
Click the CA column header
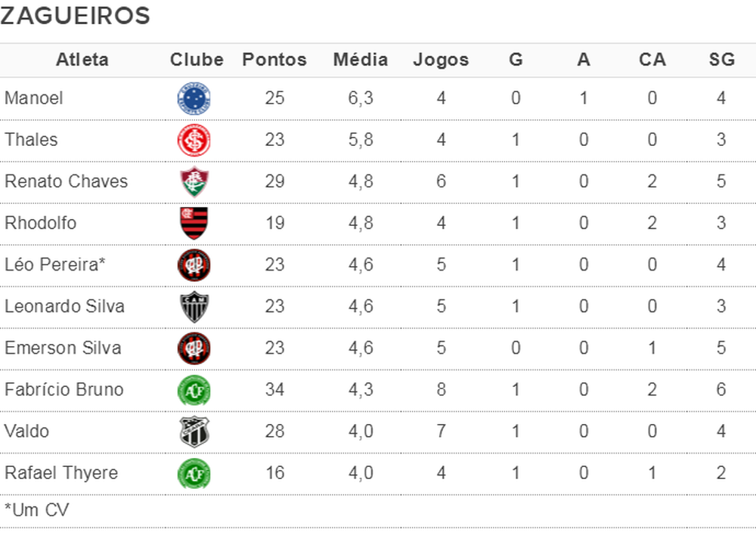click(x=652, y=60)
